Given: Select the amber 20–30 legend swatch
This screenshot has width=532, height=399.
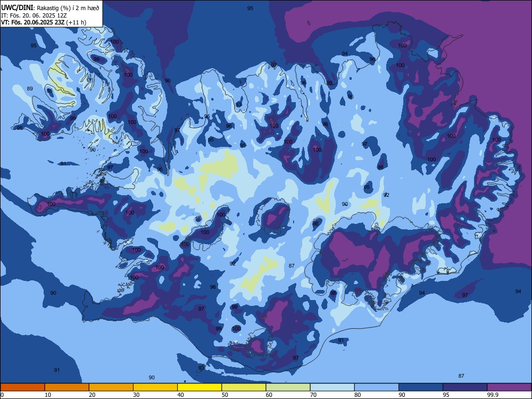Looking at the screenshot, I should point(111,387).
